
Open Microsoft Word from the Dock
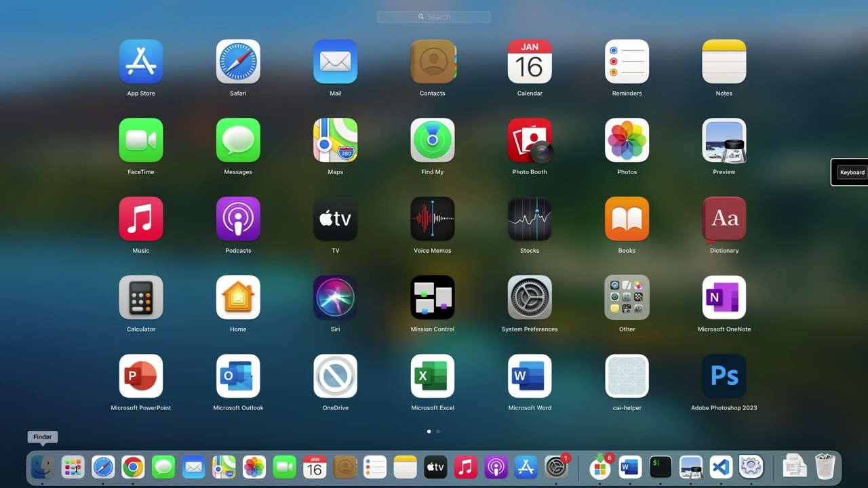point(630,467)
